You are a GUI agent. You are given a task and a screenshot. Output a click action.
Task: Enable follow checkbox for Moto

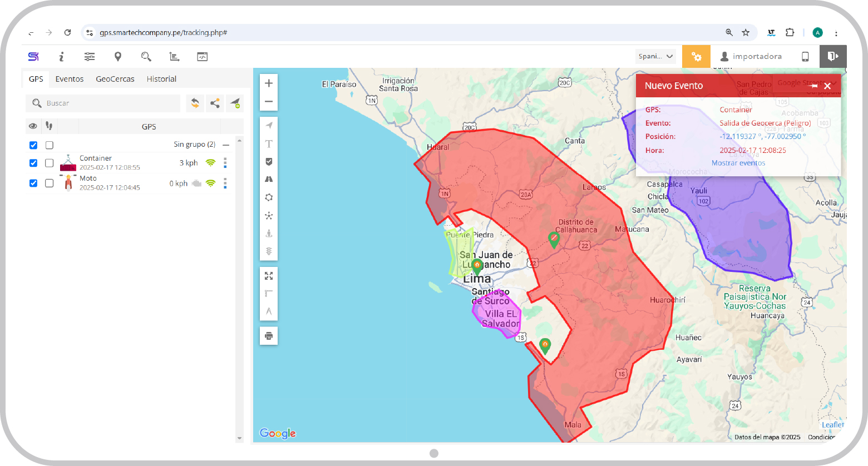pyautogui.click(x=50, y=183)
